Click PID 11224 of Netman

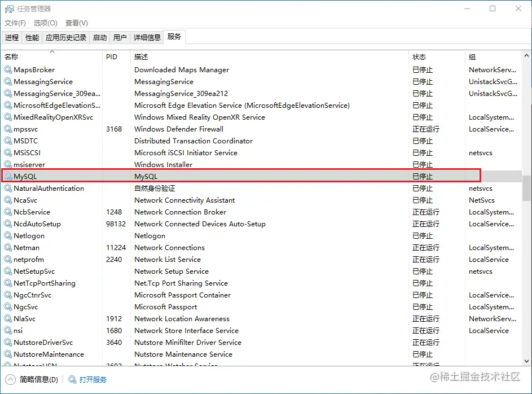tap(116, 247)
